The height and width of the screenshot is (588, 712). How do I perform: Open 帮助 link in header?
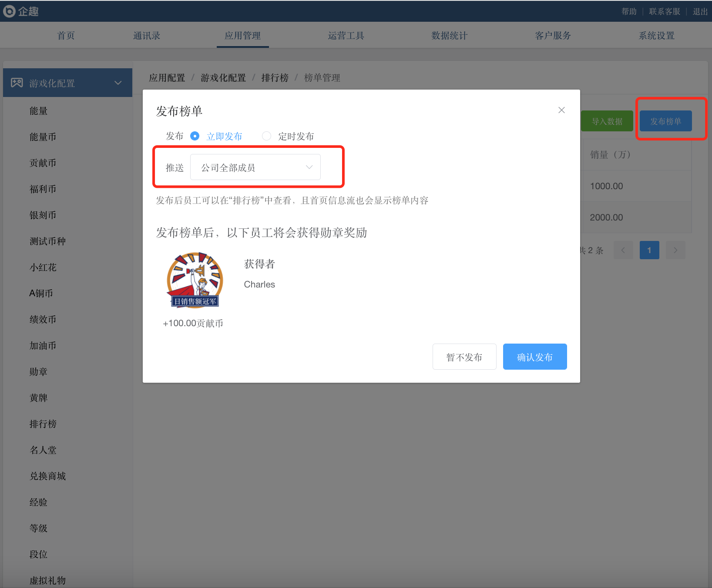click(x=629, y=11)
